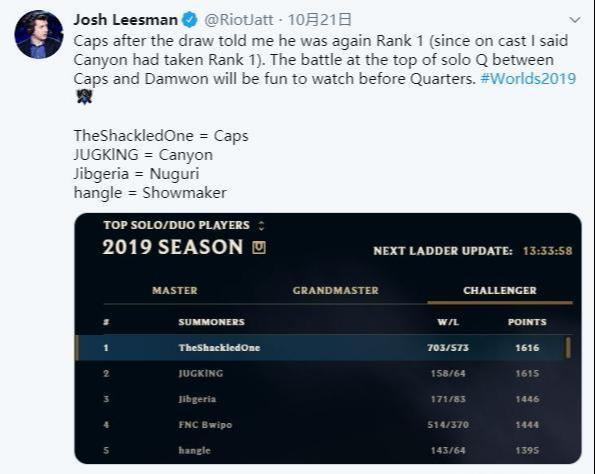This screenshot has height=474, width=595.
Task: Click the JUGKING summoner entry
Action: [x=201, y=373]
